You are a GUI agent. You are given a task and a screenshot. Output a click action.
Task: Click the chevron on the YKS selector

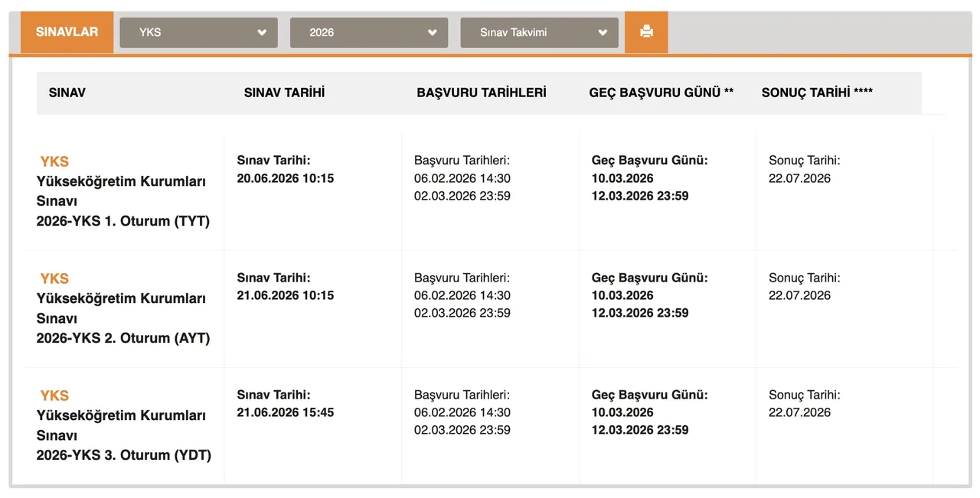click(262, 32)
